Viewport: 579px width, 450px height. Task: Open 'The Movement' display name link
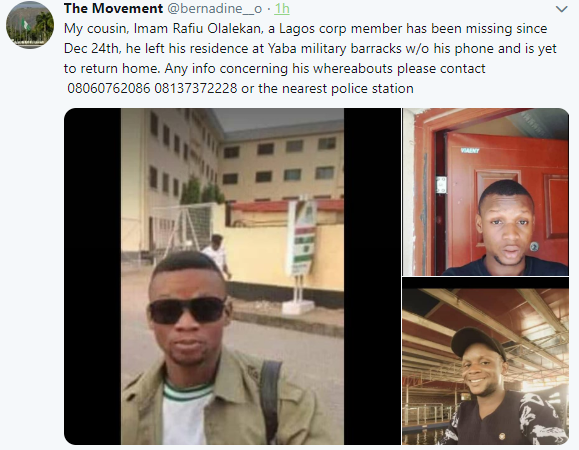[113, 8]
